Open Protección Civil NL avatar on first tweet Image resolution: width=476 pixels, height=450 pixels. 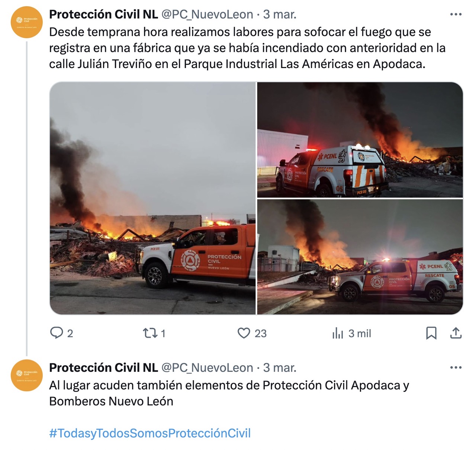point(27,22)
